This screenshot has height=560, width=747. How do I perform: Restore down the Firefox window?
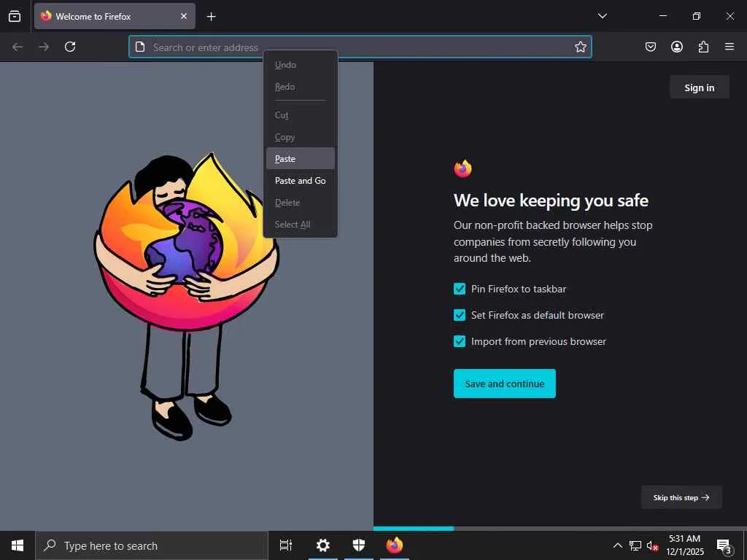coord(697,16)
